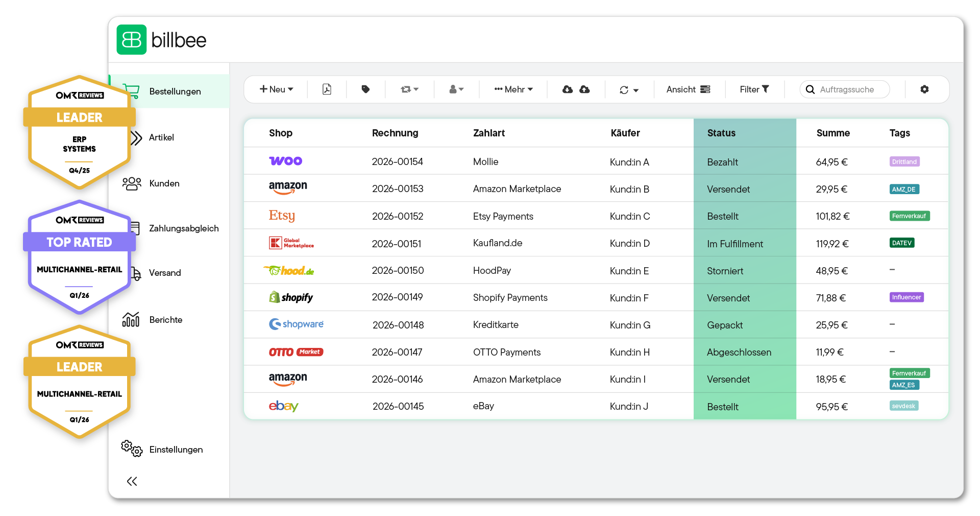Sort by the Status column header
Viewport: 980px width, 516px height.
(x=721, y=133)
